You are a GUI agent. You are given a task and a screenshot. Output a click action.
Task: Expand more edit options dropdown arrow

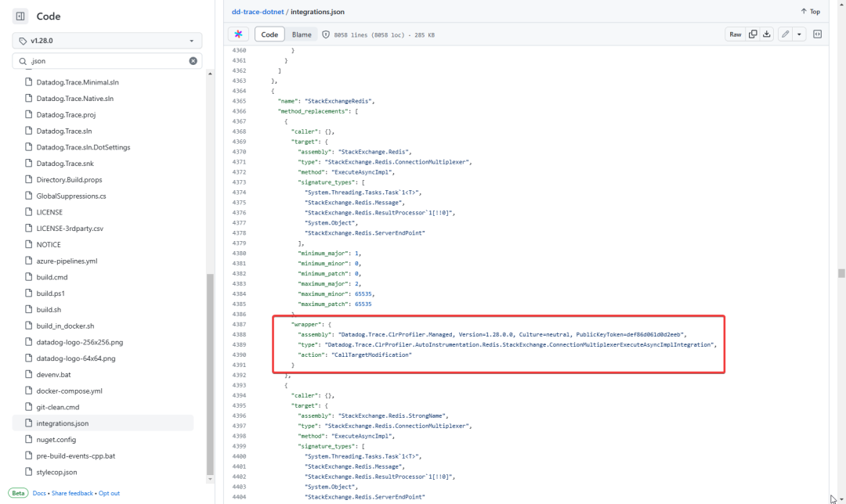pos(800,34)
